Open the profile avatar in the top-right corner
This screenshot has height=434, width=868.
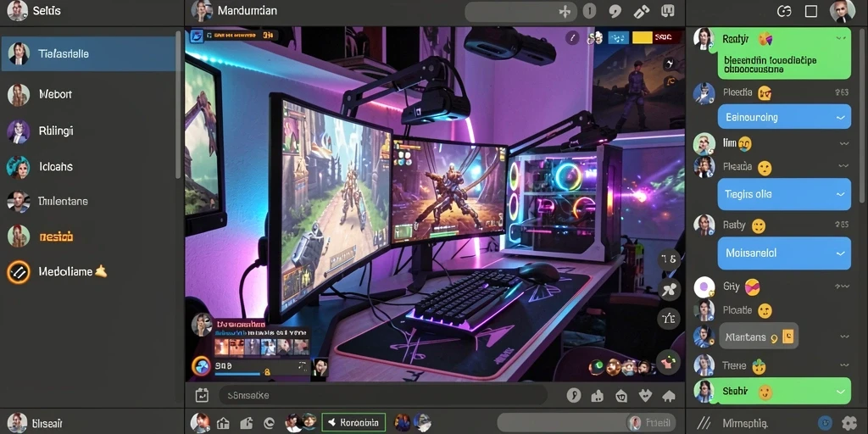(843, 11)
